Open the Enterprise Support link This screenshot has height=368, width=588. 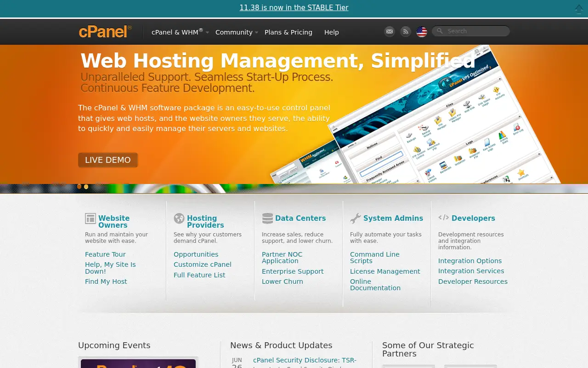[x=293, y=271]
